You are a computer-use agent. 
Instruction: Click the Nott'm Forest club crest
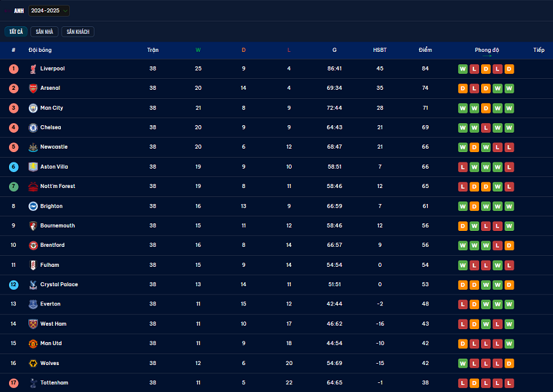pos(33,186)
